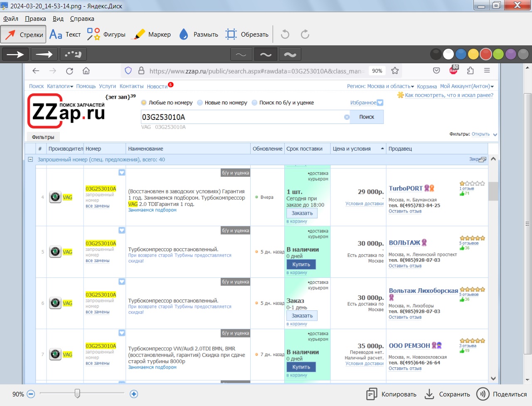Click the Pocket save icon
The height and width of the screenshot is (406, 532).
point(436,71)
